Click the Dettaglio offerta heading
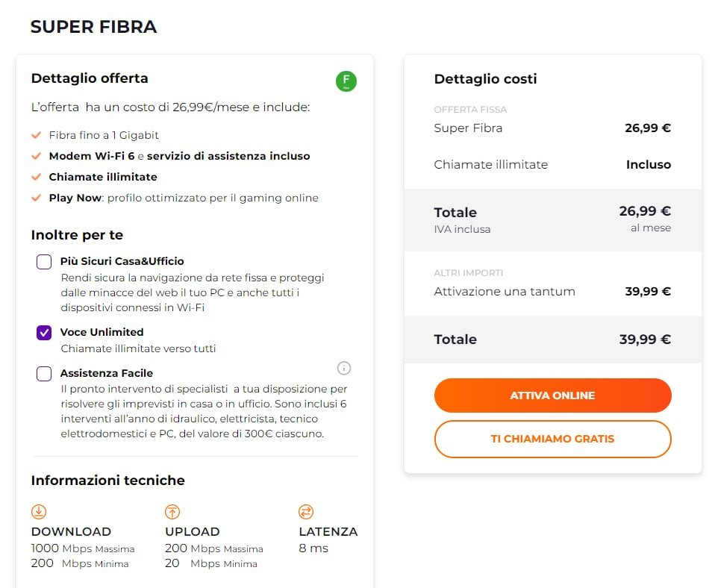Screen dimensions: 712x588 [x=90, y=78]
